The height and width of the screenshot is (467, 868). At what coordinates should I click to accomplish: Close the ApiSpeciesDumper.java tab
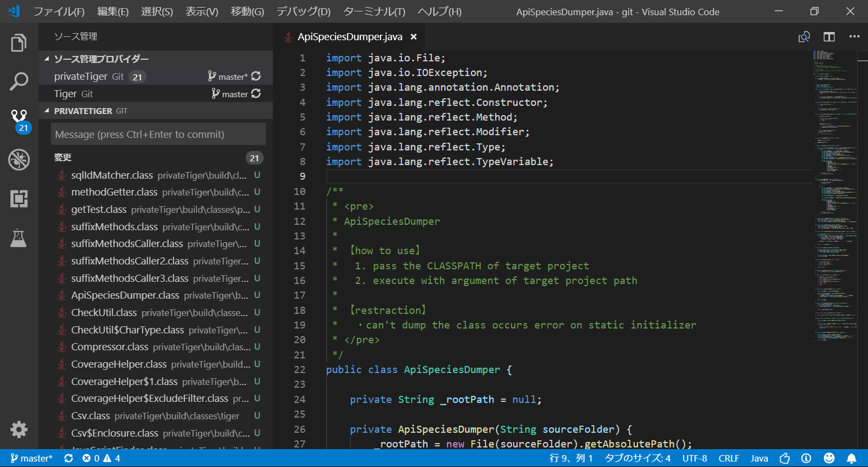pyautogui.click(x=413, y=36)
